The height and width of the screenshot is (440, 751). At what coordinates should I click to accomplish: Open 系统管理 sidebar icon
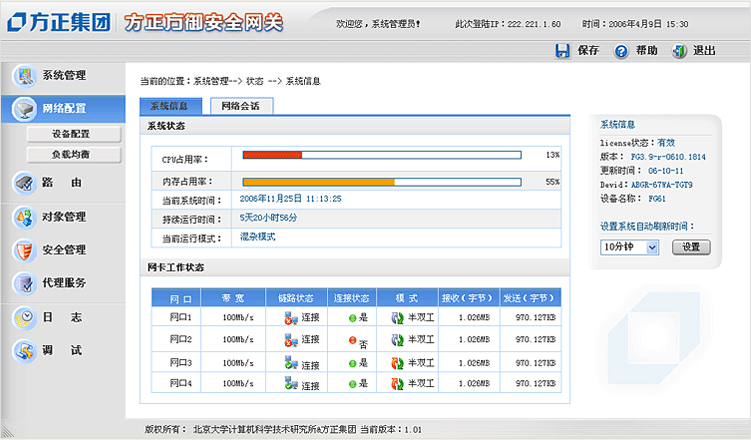pyautogui.click(x=24, y=76)
